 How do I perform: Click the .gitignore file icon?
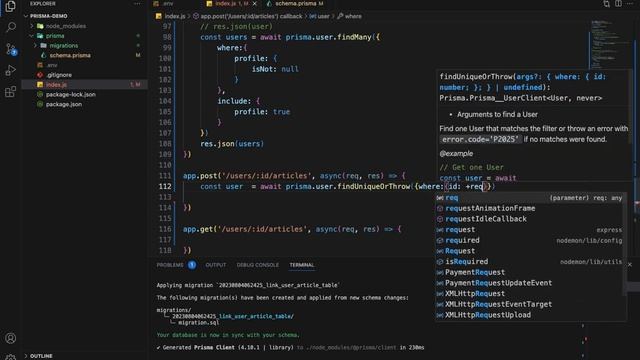40,75
